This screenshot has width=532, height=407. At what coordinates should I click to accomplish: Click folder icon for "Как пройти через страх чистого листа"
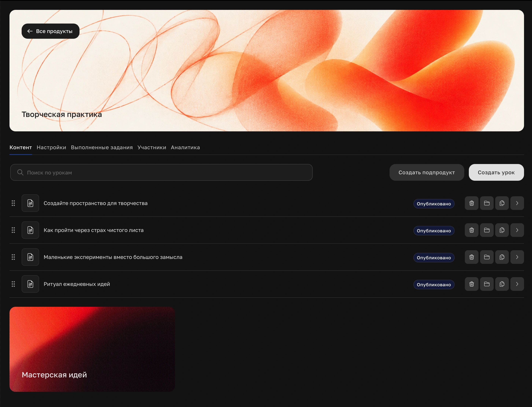coord(487,230)
